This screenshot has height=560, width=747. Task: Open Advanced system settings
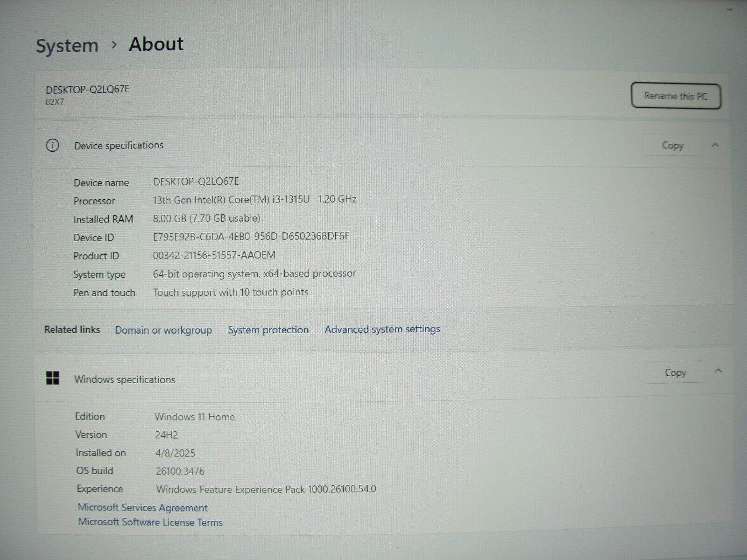pos(382,329)
